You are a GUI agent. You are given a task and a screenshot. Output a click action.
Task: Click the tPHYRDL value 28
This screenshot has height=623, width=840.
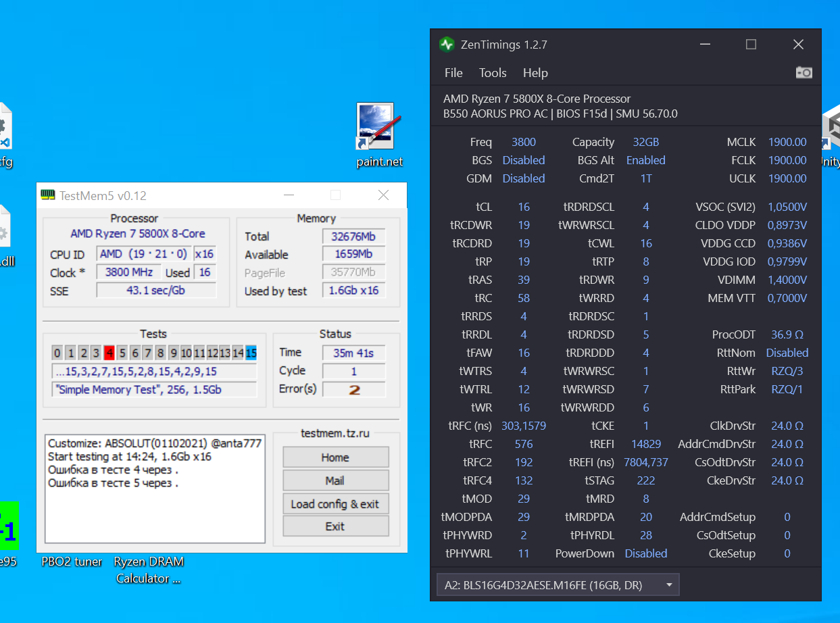(645, 535)
